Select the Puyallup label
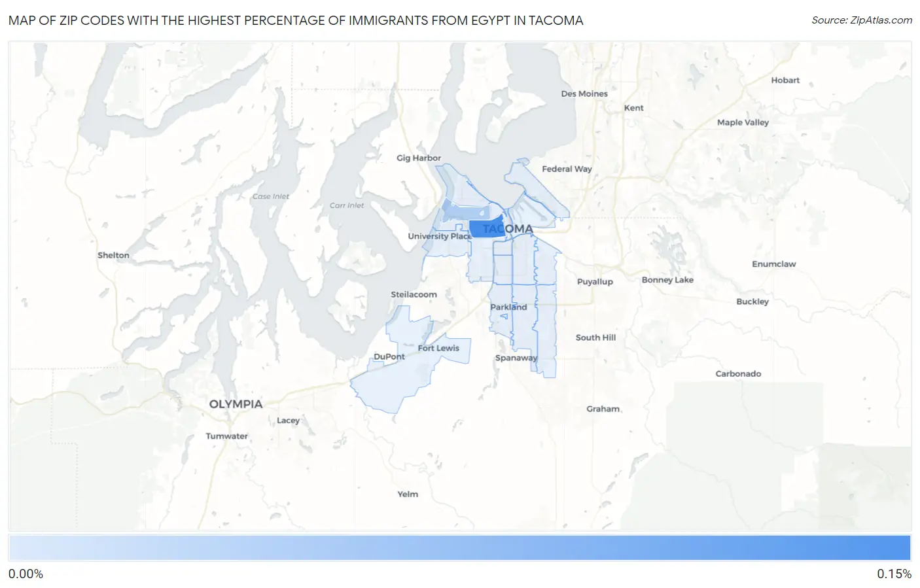The image size is (920, 588). 595,282
